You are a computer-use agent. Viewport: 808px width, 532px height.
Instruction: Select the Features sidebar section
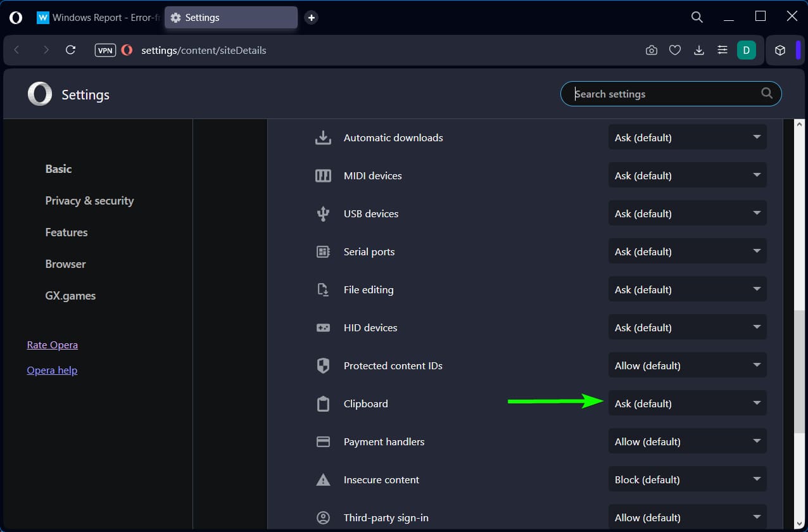point(66,232)
